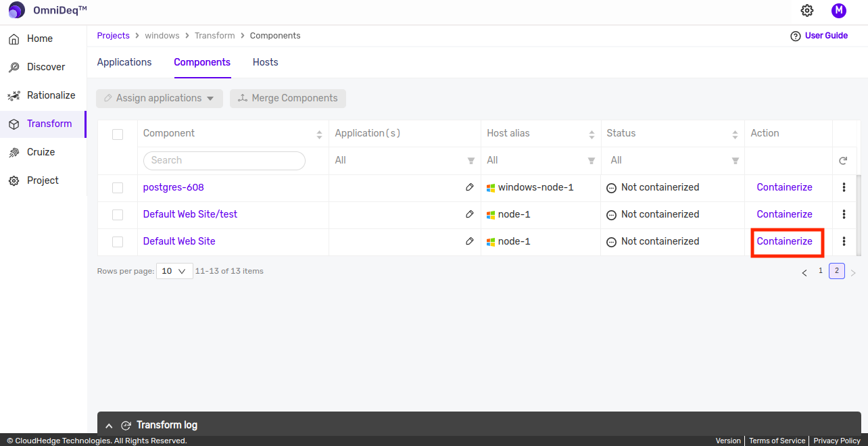
Task: Edit the postgres-608 application with pencil icon
Action: pos(470,187)
